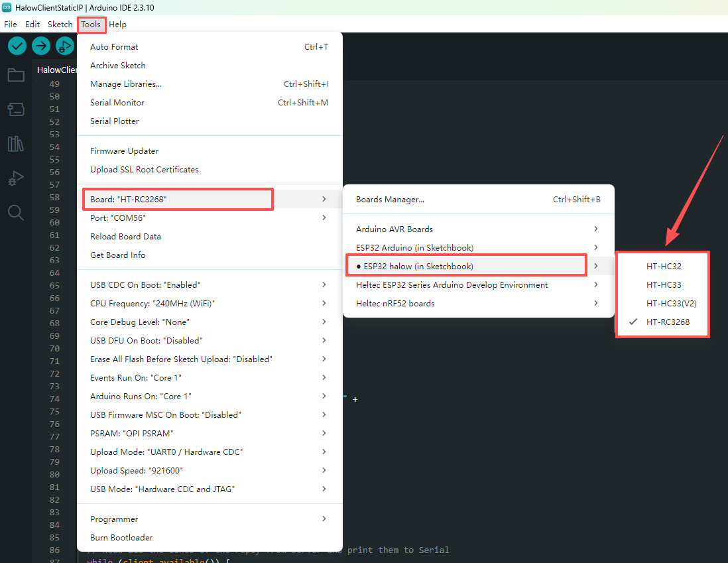The height and width of the screenshot is (563, 728).
Task: Select Upload SSL Root Certificates
Action: click(x=210, y=170)
